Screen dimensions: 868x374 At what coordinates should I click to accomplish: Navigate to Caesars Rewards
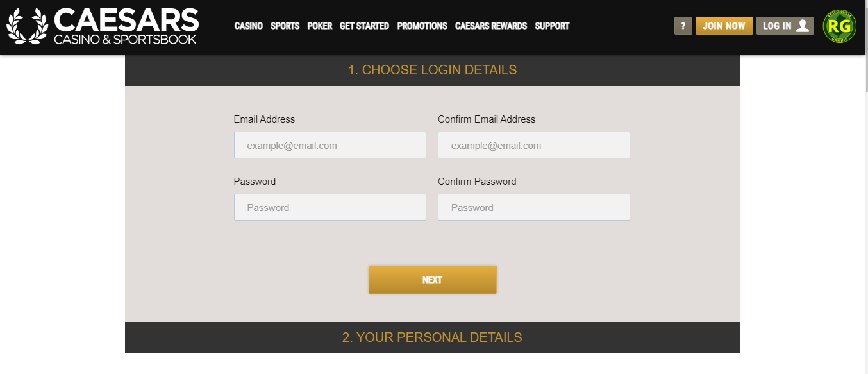491,26
